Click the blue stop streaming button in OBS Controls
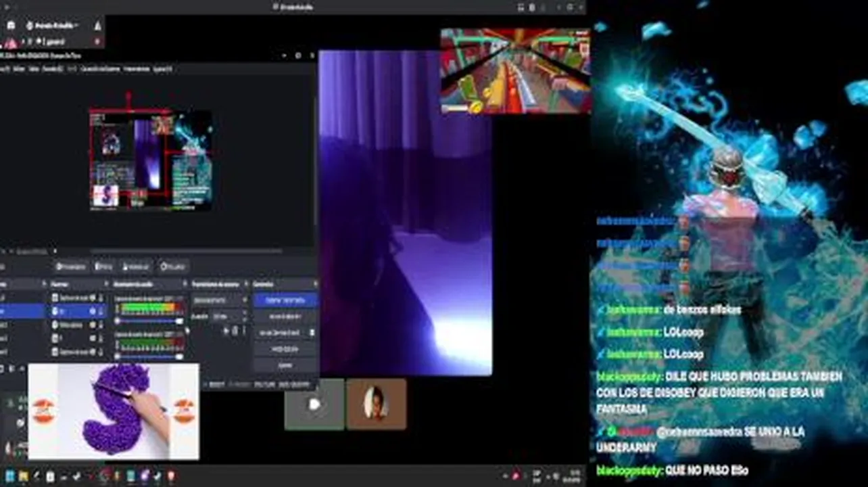Image resolution: width=868 pixels, height=487 pixels. pyautogui.click(x=285, y=300)
